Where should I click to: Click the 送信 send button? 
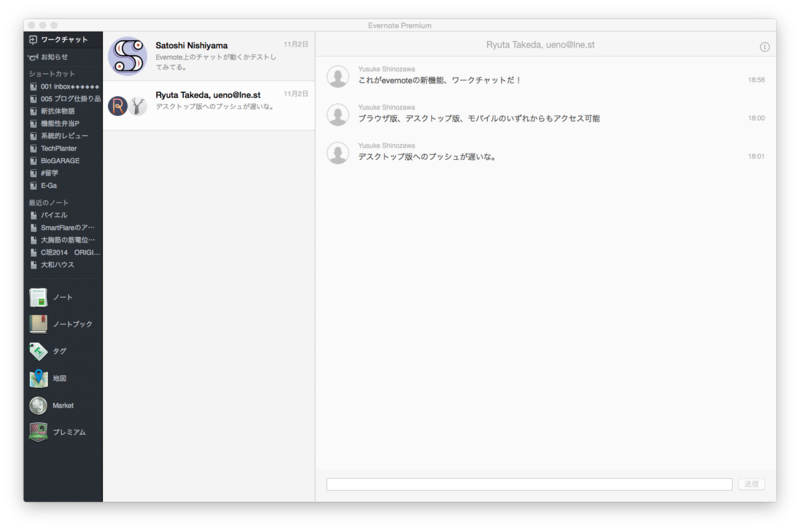click(751, 484)
